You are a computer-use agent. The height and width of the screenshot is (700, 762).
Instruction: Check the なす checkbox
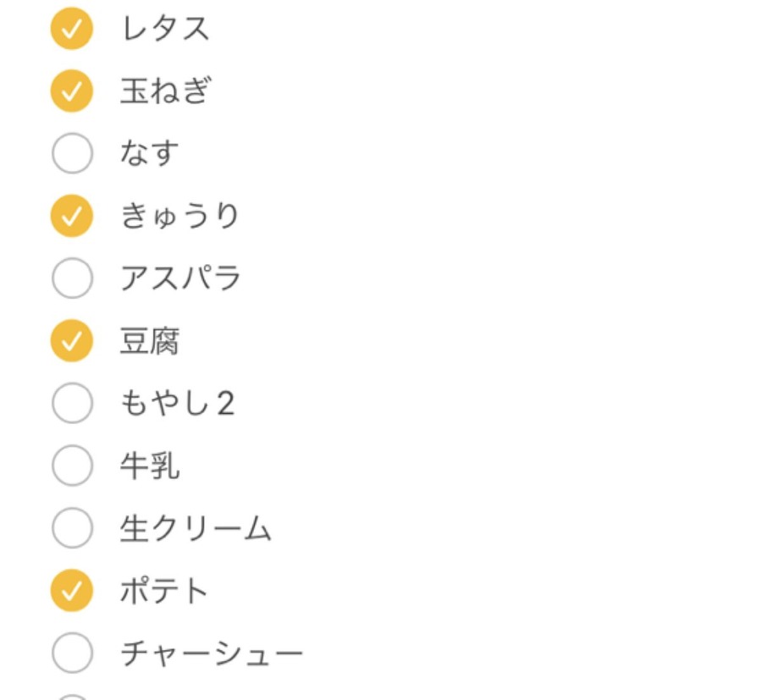[72, 154]
